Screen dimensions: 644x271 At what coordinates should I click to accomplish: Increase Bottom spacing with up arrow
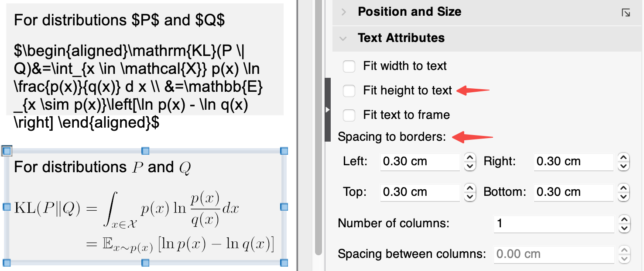(x=624, y=188)
